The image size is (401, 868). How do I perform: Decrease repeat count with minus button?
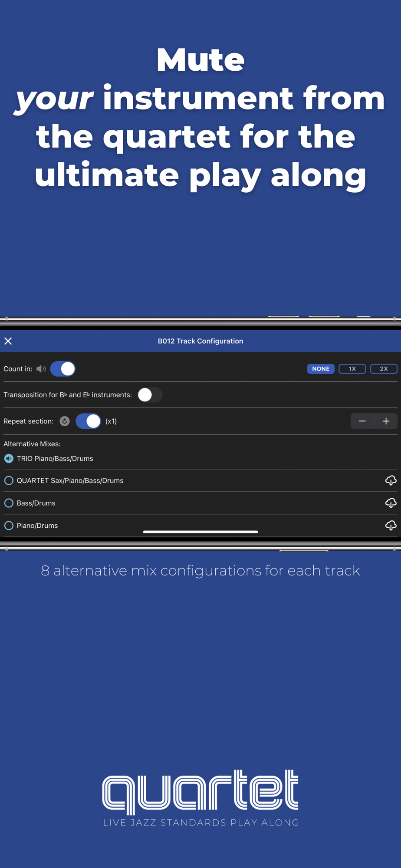pyautogui.click(x=362, y=421)
